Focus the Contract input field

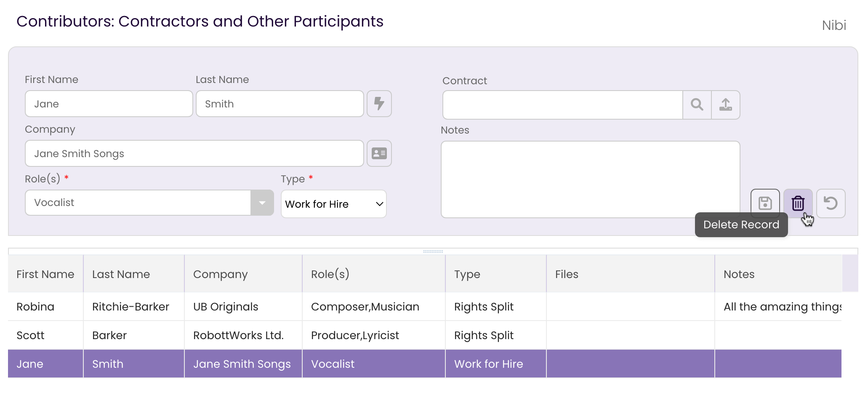563,104
